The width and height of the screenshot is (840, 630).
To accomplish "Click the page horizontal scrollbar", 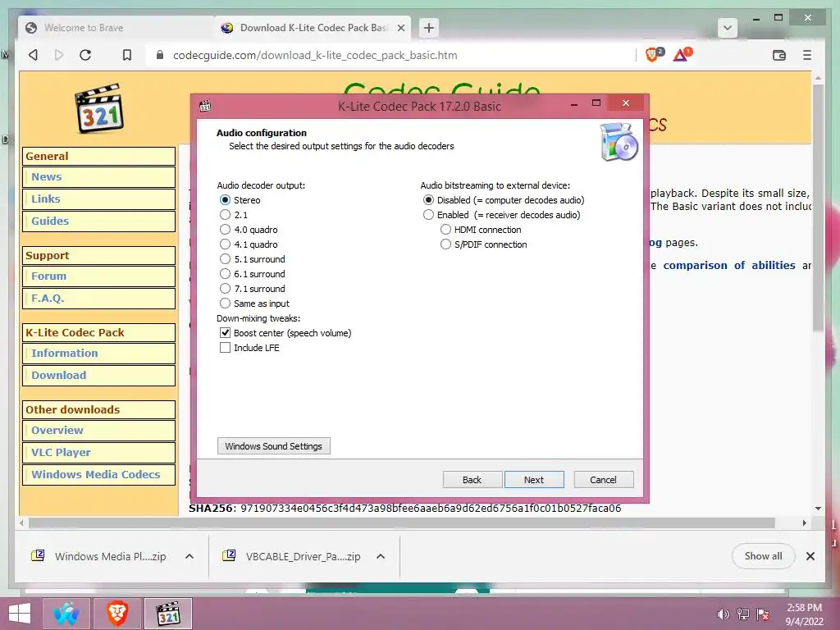I will click(402, 523).
